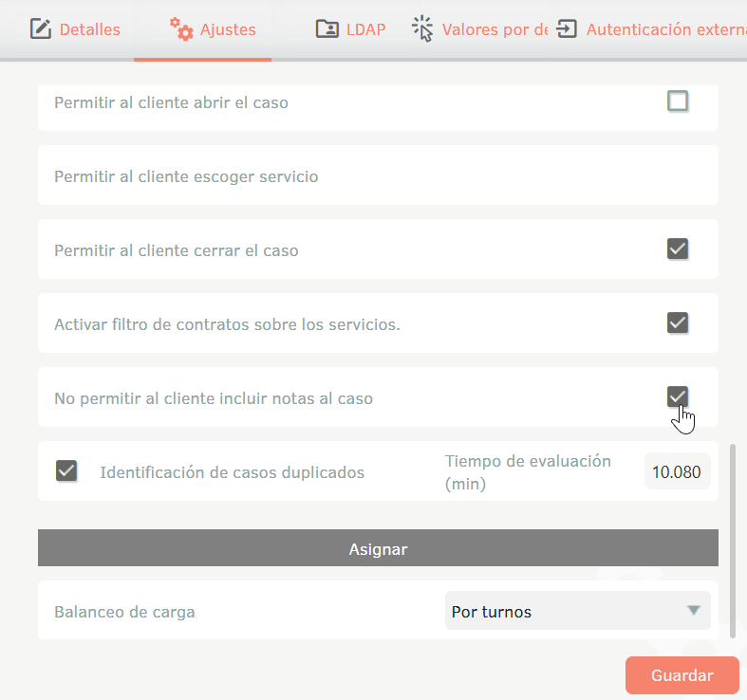Screen dimensions: 747x700
Task: Switch to the Detalles tab
Action: pyautogui.click(x=89, y=29)
